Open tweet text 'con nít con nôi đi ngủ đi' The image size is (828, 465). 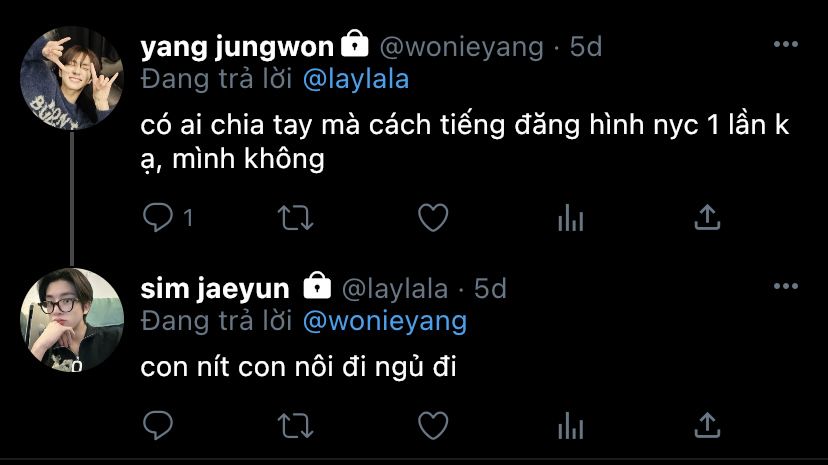pos(298,366)
